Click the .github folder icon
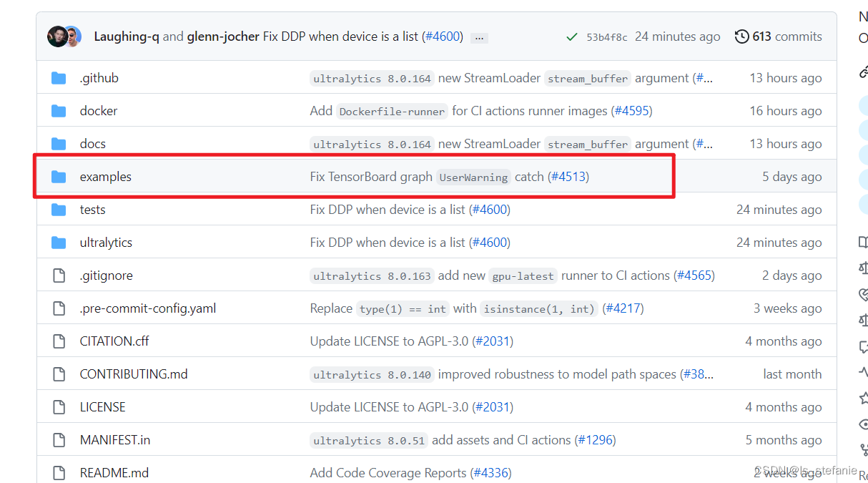The height and width of the screenshot is (483, 868). [59, 78]
